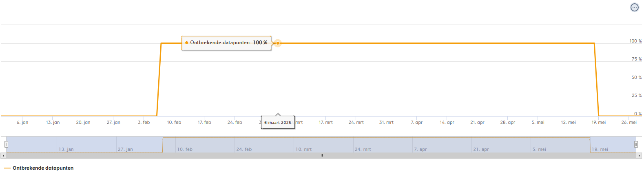Click the right navigator range handle
The height and width of the screenshot is (175, 644).
636,144
